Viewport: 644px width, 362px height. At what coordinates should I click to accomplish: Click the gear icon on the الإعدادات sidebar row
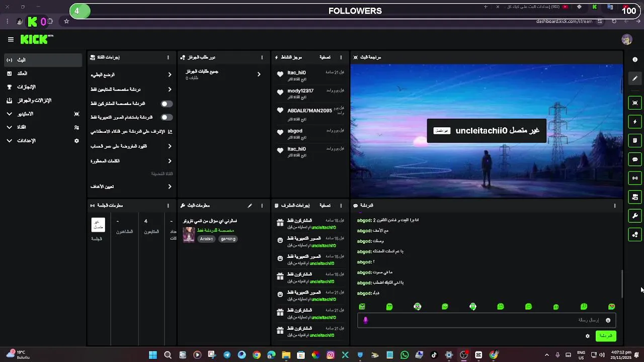point(76,141)
